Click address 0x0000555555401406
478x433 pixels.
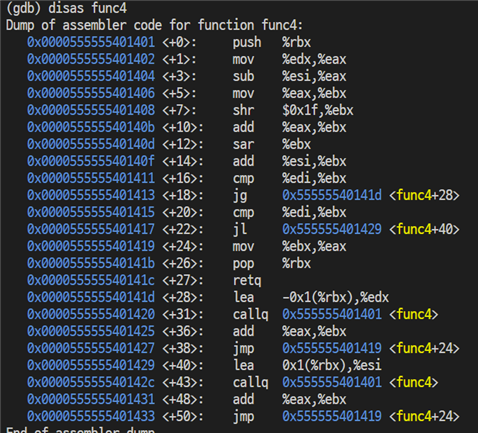[91, 93]
